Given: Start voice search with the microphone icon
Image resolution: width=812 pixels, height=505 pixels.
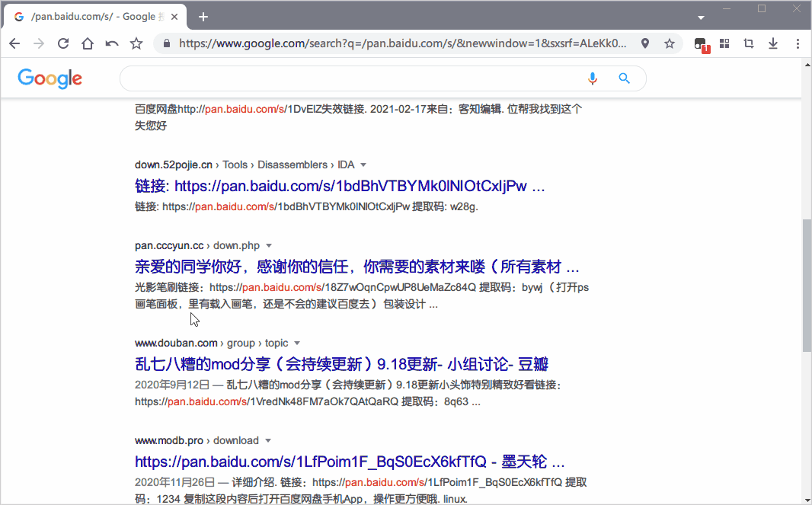Looking at the screenshot, I should tap(593, 78).
